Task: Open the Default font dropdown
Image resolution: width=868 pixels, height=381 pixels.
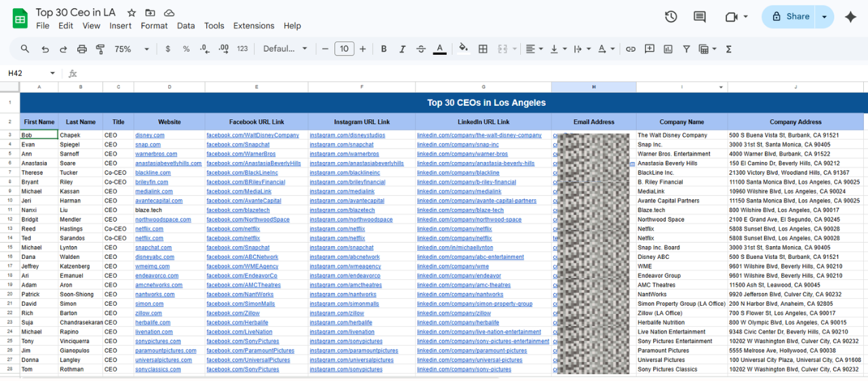Action: pyautogui.click(x=285, y=49)
